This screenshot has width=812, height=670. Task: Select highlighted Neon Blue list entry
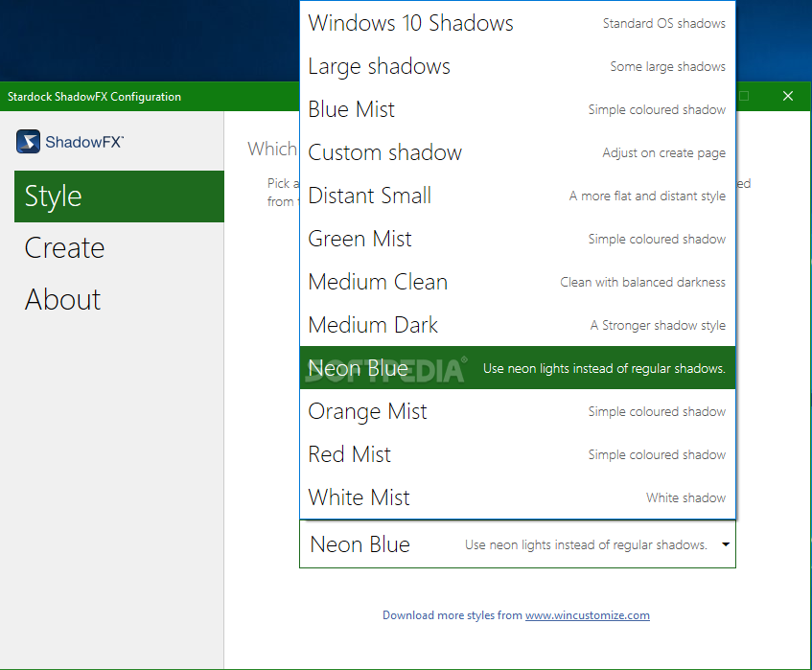tap(518, 368)
